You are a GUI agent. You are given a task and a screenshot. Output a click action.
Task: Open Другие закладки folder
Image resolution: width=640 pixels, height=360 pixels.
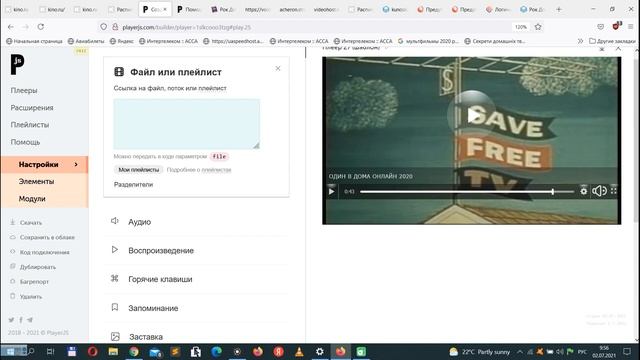[x=612, y=41]
